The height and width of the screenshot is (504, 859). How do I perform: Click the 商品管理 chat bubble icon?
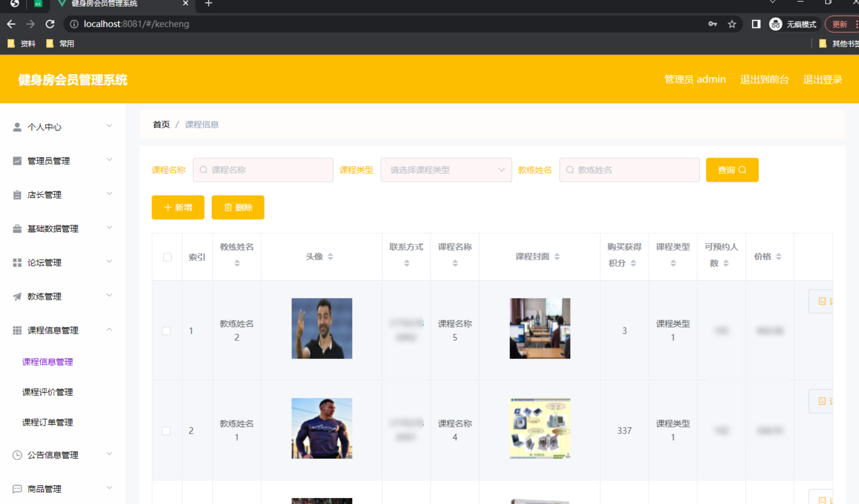(17, 489)
